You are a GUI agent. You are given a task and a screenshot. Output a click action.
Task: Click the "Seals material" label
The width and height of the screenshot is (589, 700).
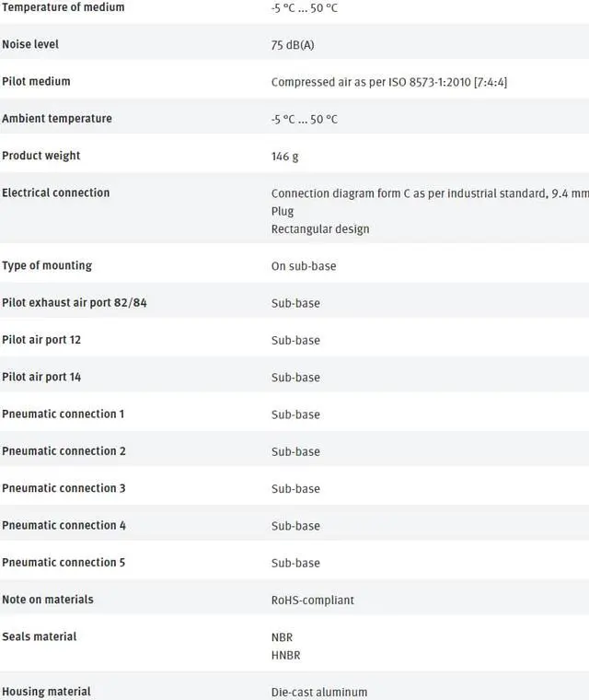(x=39, y=636)
